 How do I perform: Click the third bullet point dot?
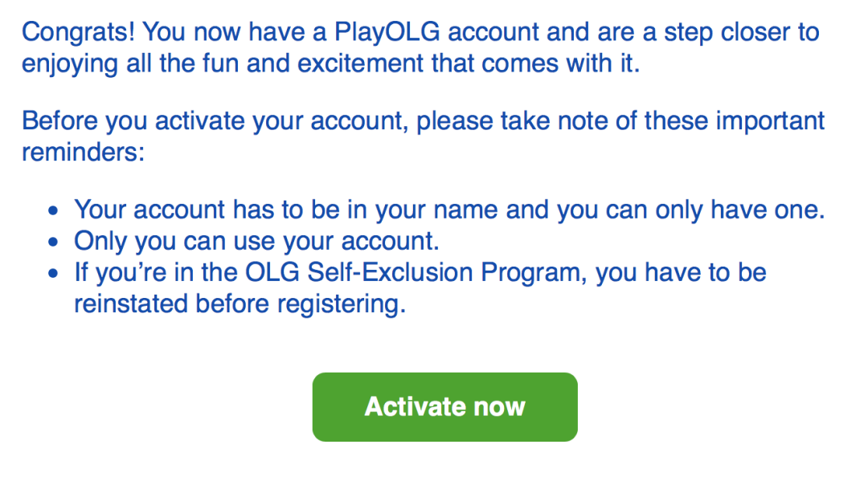pos(53,273)
